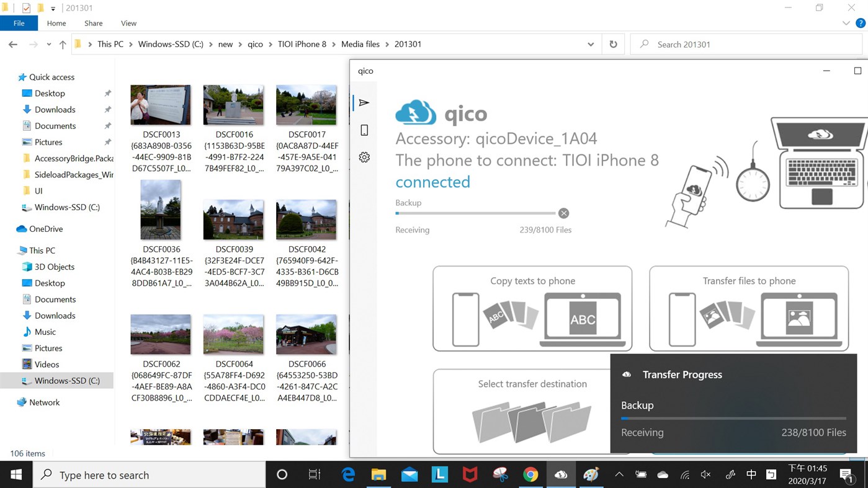The width and height of the screenshot is (868, 488).
Task: Unmute the speaker in the system tray
Action: coord(706,474)
